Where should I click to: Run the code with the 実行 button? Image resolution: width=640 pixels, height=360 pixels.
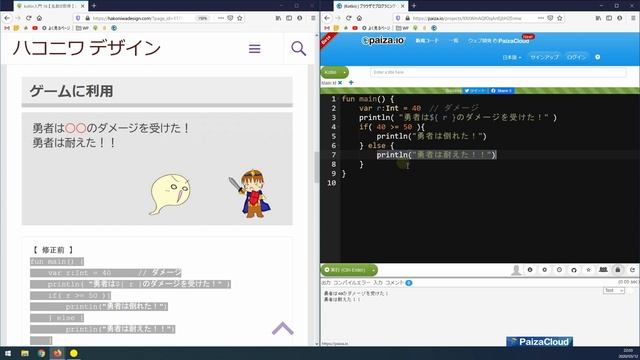coord(345,270)
